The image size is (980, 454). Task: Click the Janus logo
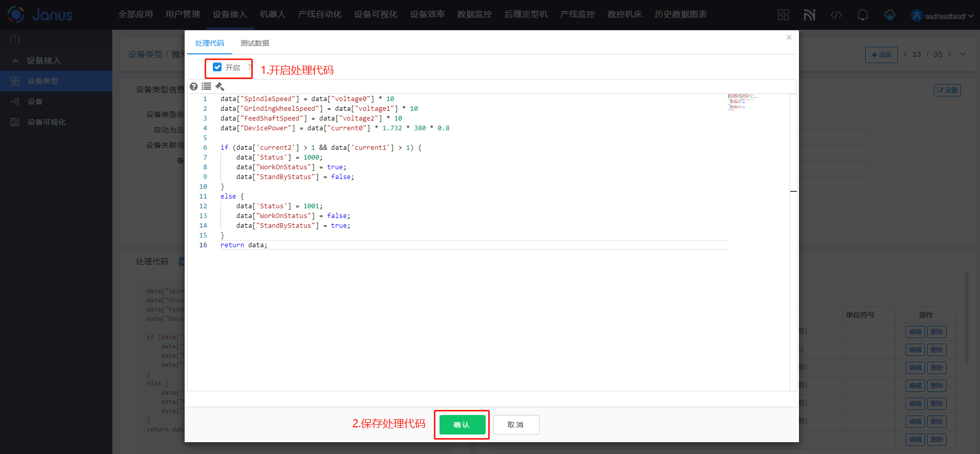(40, 14)
